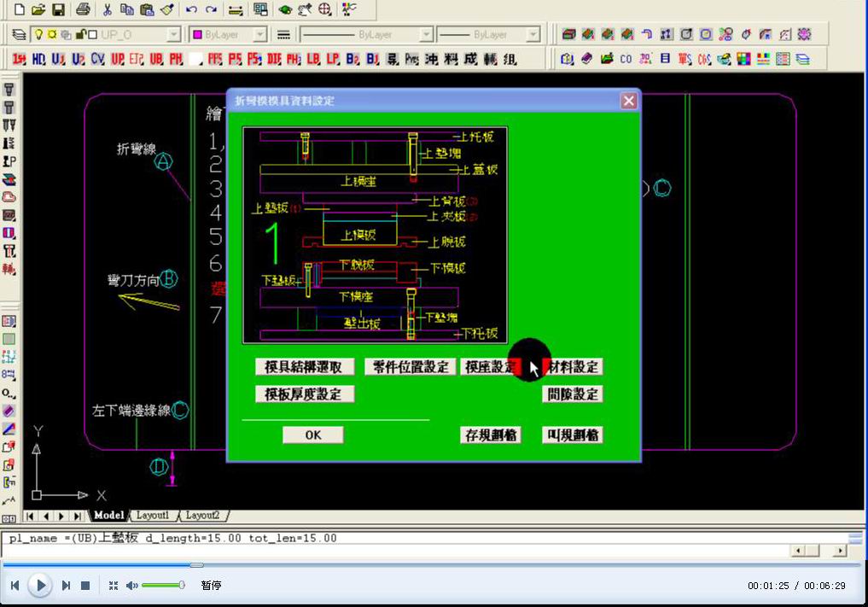Undo the last action
This screenshot has width=868, height=607.
(x=191, y=9)
